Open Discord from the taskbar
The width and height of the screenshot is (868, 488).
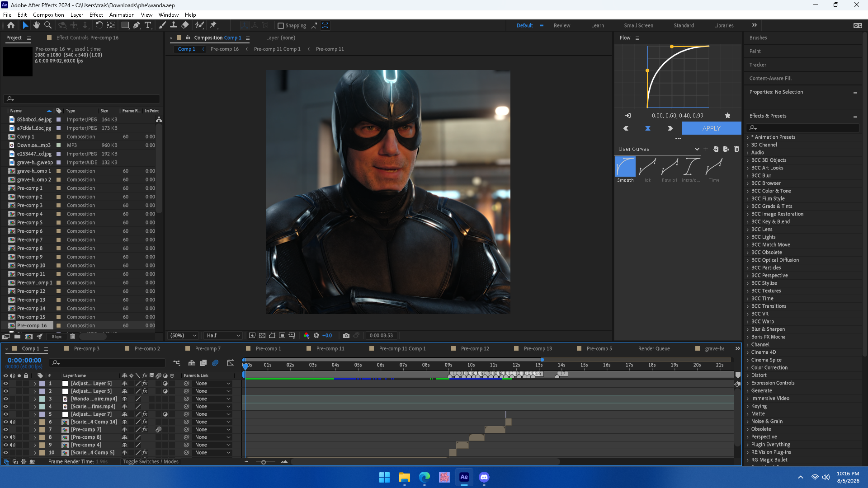[x=484, y=477]
